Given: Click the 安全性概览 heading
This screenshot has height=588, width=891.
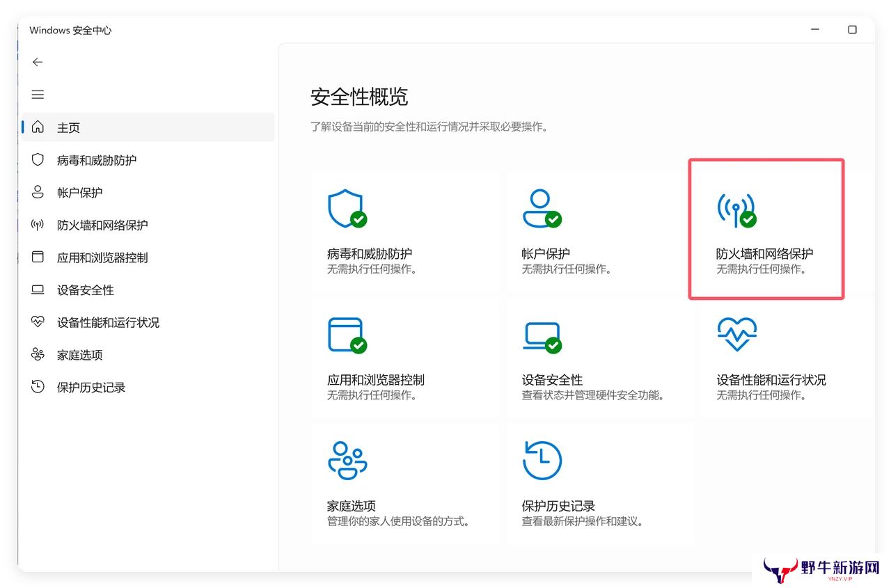Looking at the screenshot, I should pos(359,97).
